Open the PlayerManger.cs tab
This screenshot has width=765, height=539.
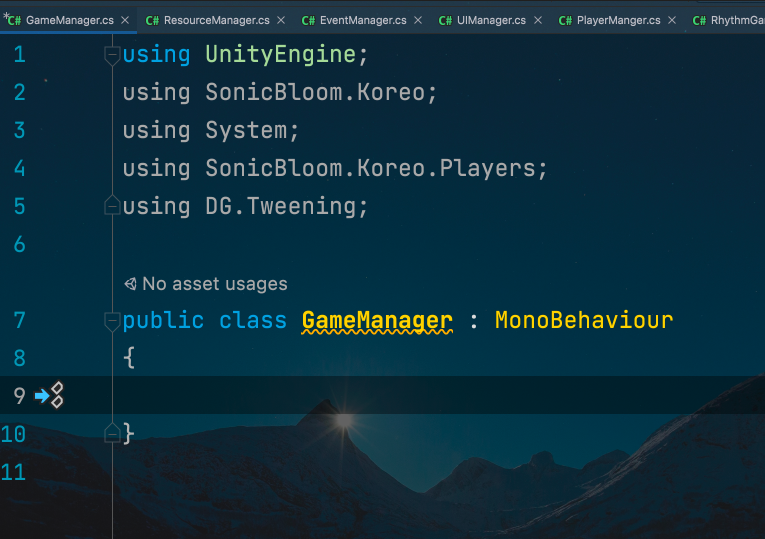pos(618,20)
